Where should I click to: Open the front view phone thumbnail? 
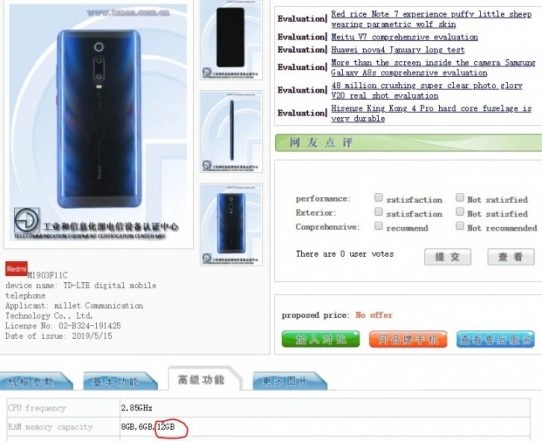coord(231,40)
